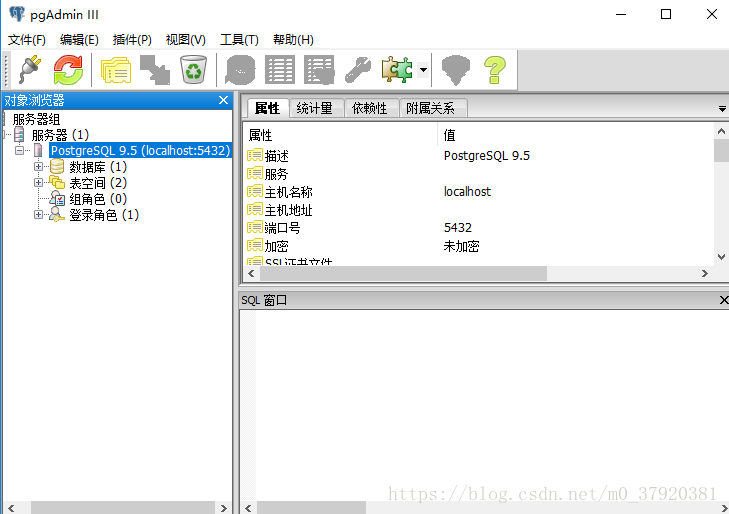Click the recycle bin drop object icon
The height and width of the screenshot is (514, 729).
point(193,70)
